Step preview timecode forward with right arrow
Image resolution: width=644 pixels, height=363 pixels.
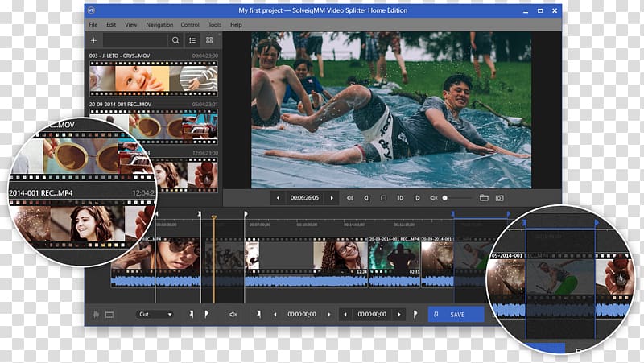tap(332, 198)
